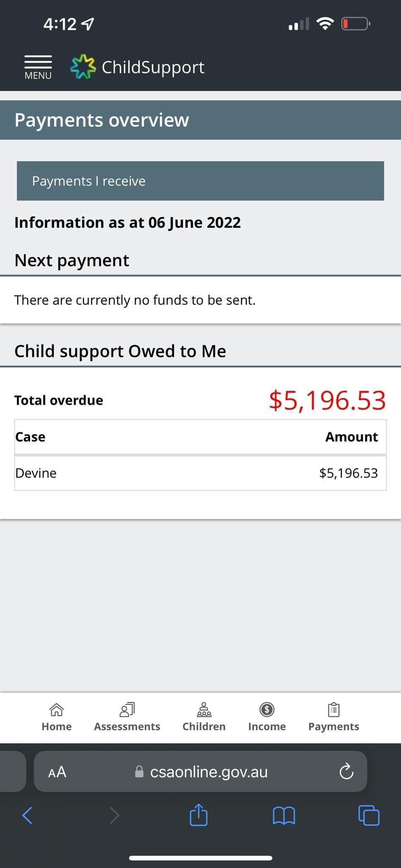Tap the Safari share icon
Viewport: 401px width, 868px height.
(199, 815)
